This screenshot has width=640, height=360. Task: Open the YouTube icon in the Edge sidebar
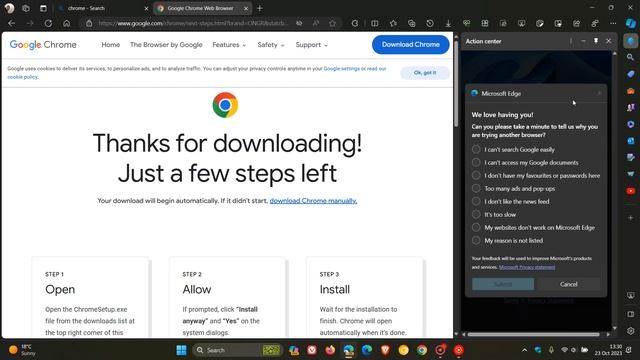[x=631, y=191]
